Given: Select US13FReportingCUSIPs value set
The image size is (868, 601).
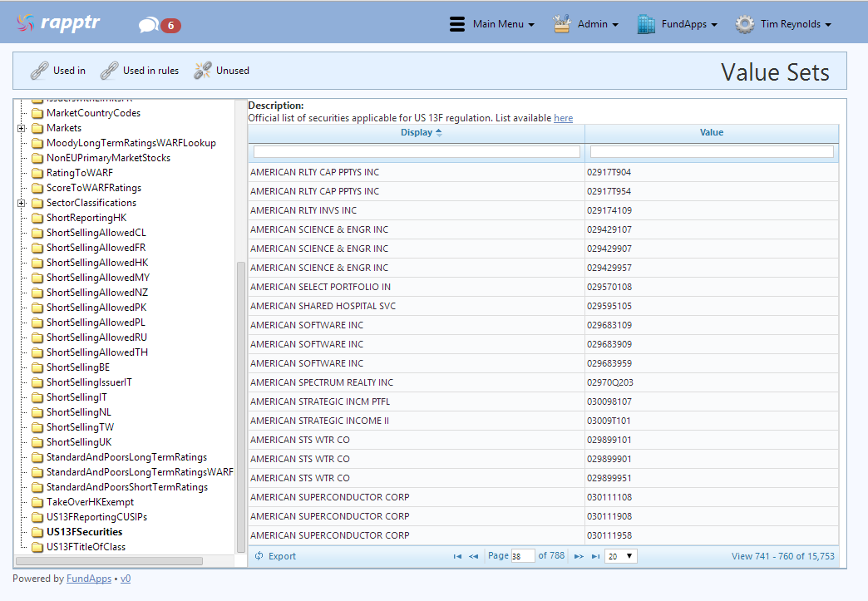Looking at the screenshot, I should click(97, 517).
